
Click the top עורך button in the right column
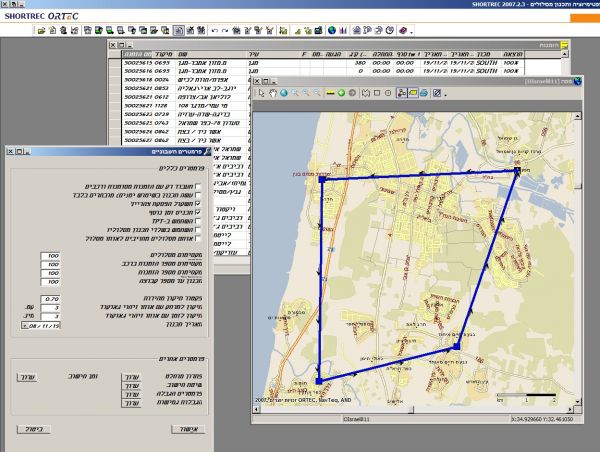(x=131, y=377)
